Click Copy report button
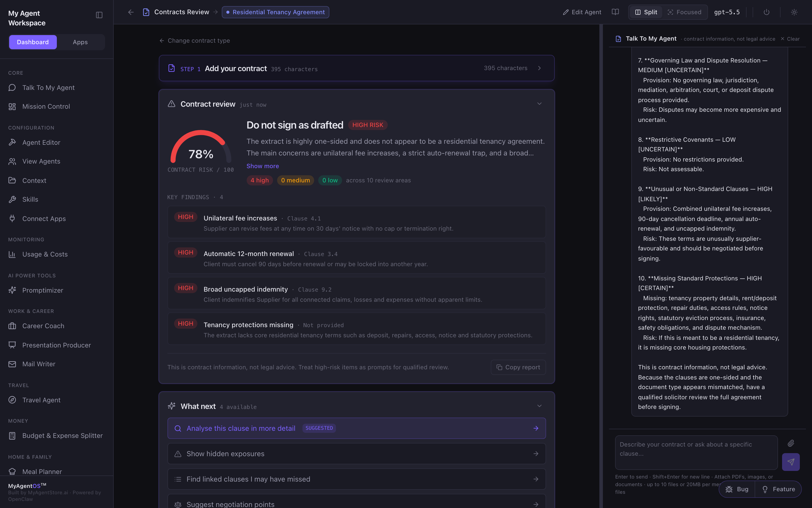 click(x=518, y=367)
